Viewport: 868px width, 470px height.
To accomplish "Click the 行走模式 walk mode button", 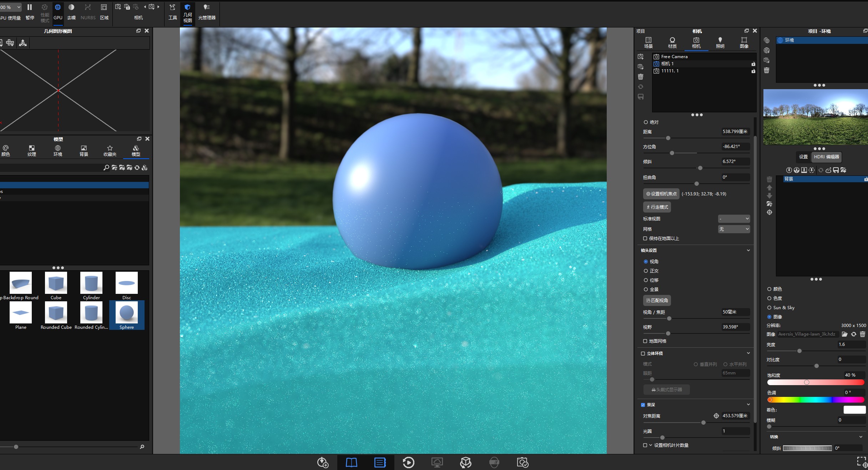I will coord(657,207).
